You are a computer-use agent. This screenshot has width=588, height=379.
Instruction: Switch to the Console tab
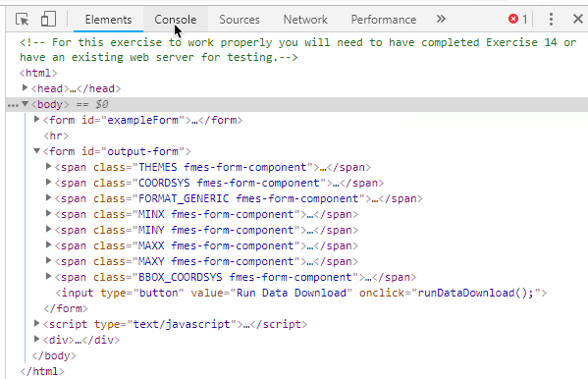175,20
